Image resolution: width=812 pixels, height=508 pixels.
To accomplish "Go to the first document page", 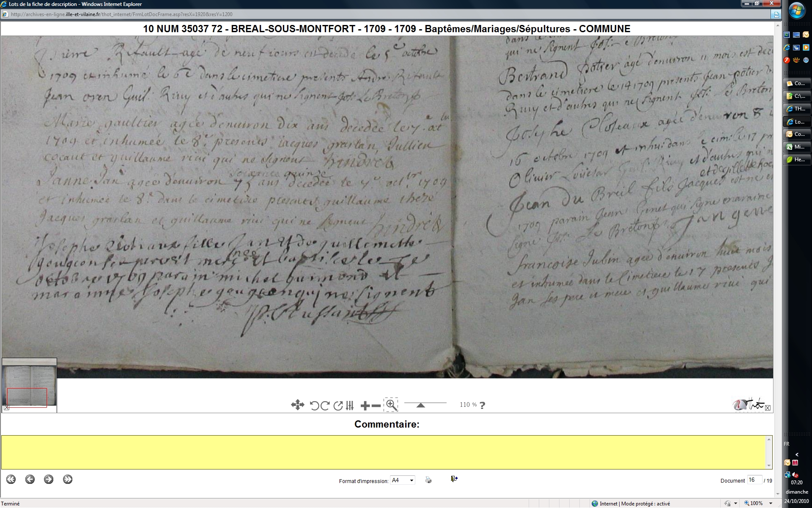I will 11,479.
